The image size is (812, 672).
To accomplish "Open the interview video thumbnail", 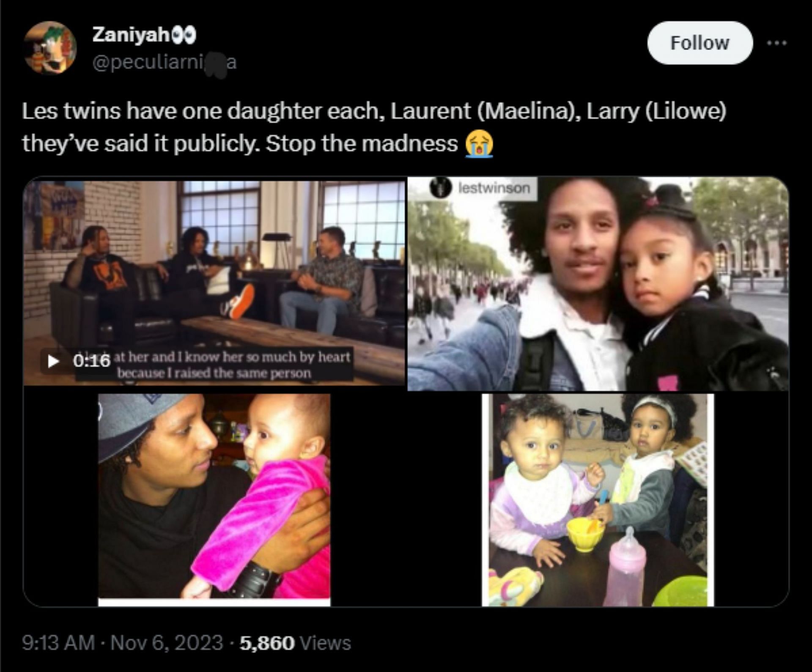I will pos(214,283).
